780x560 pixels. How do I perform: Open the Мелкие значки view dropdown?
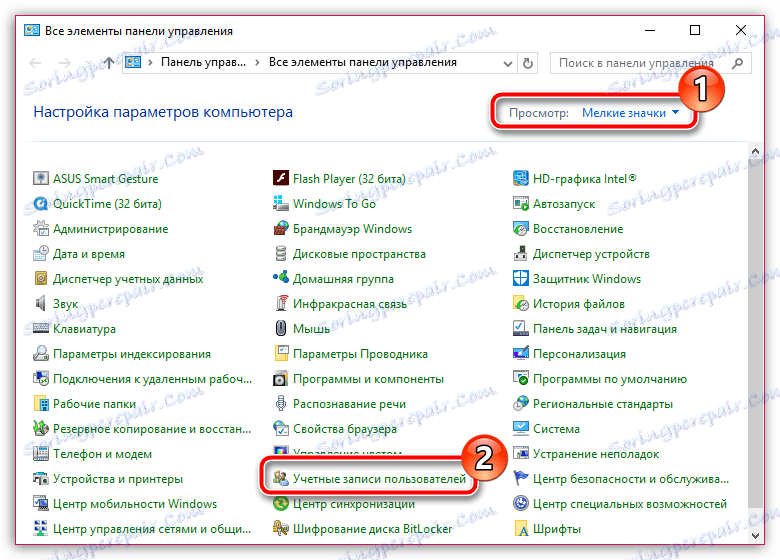coord(630,113)
